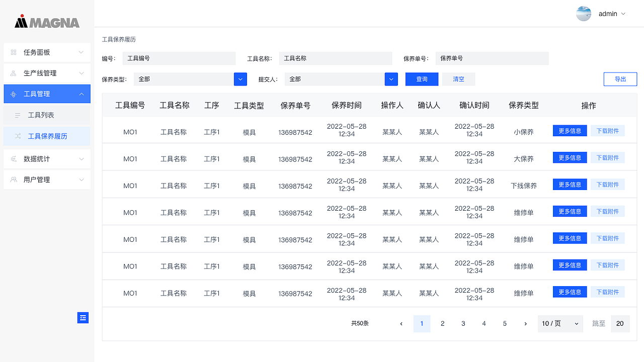Click the 清空 clear button
The height and width of the screenshot is (362, 644).
[458, 79]
